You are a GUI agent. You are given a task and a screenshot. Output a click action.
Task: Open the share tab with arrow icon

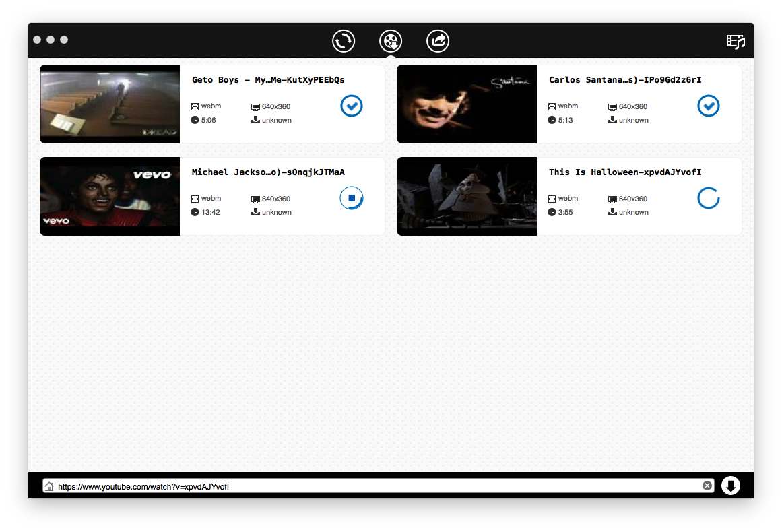438,41
